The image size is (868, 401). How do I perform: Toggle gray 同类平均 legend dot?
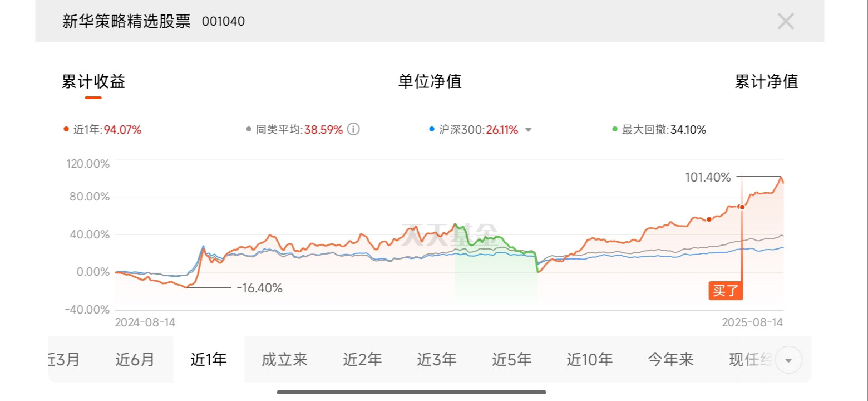point(249,130)
